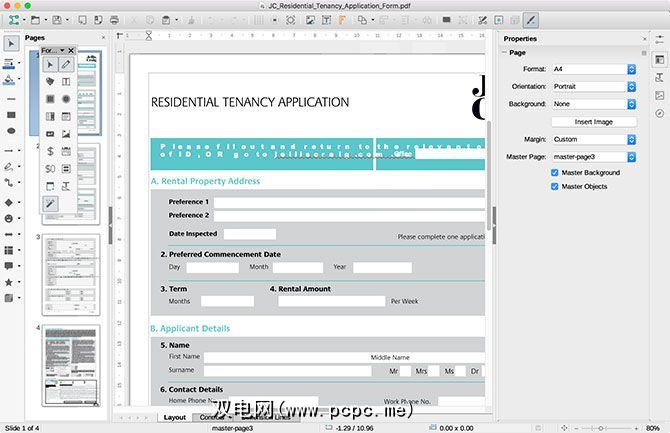Select page 4 thumbnail in Pages panel
The height and width of the screenshot is (433, 670).
(71, 365)
